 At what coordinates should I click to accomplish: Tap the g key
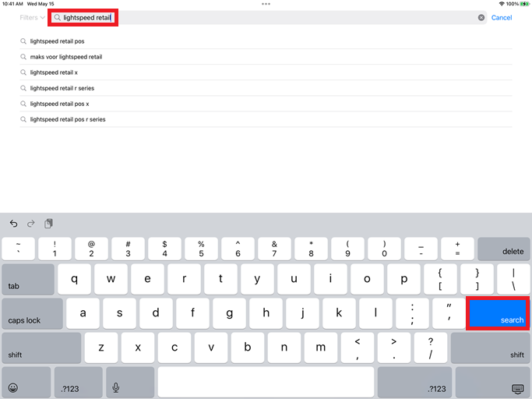(229, 313)
